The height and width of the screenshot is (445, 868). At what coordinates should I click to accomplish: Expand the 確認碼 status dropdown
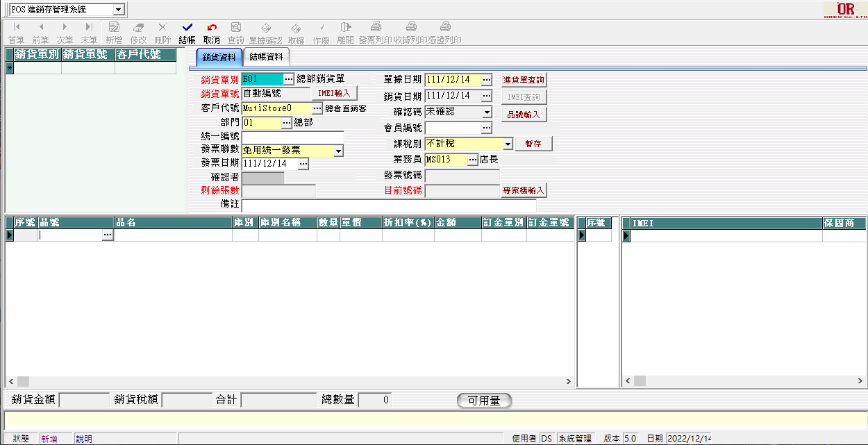487,112
